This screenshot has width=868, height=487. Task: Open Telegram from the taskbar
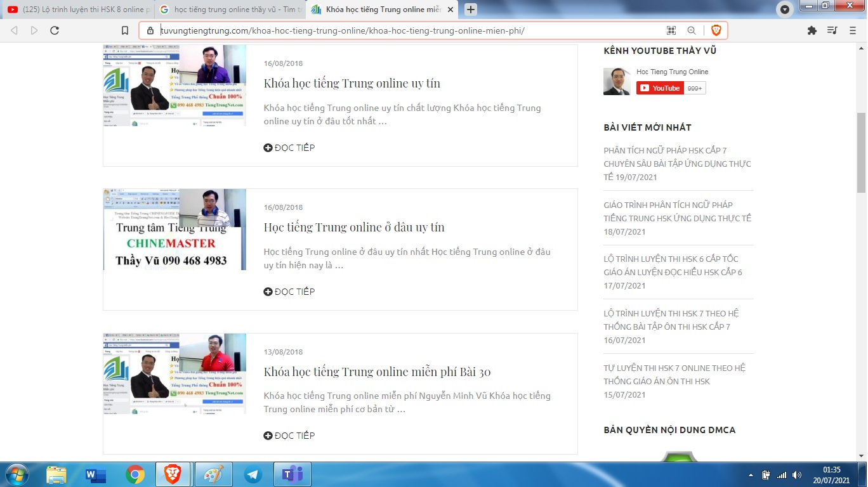tap(253, 474)
